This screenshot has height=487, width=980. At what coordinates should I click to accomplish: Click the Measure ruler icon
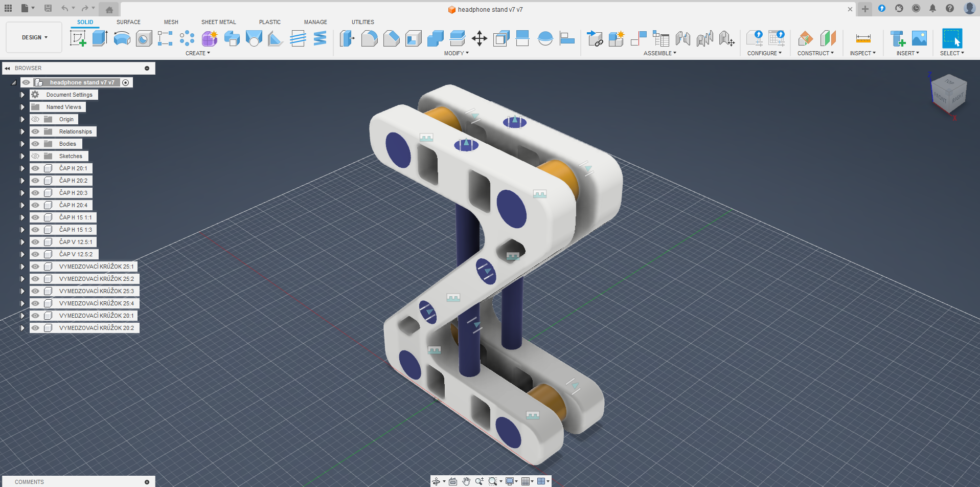(x=863, y=38)
